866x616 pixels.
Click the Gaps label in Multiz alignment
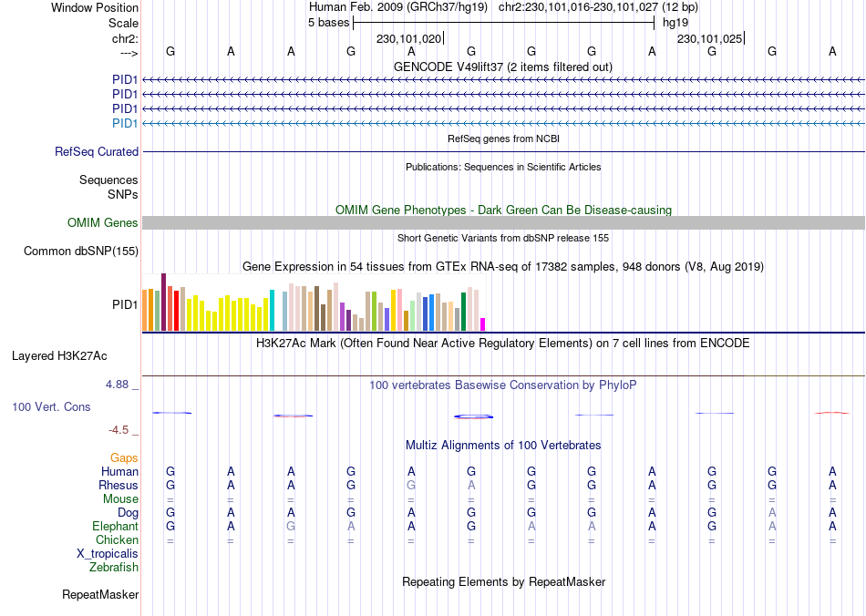(x=124, y=457)
